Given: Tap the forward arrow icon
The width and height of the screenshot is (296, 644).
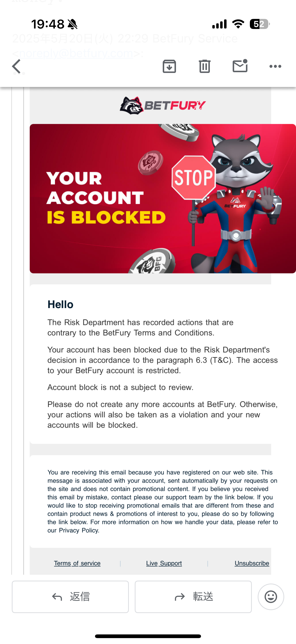Looking at the screenshot, I should pyautogui.click(x=180, y=597).
